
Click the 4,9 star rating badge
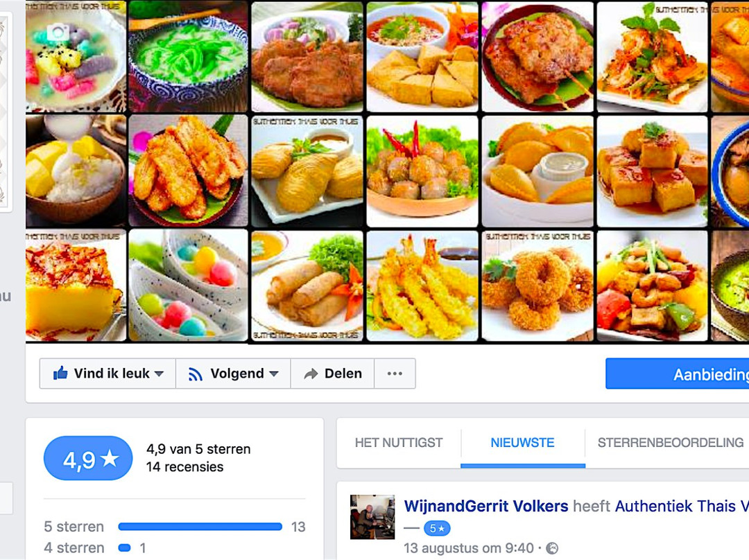click(88, 458)
